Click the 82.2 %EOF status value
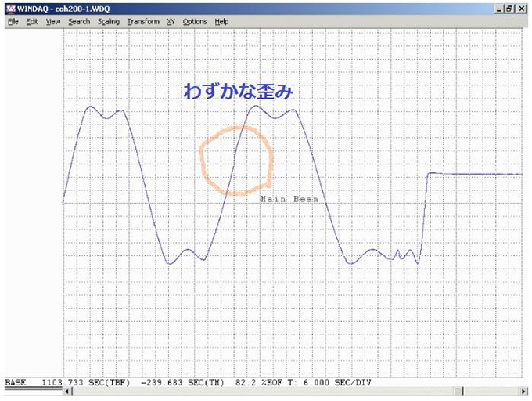The height and width of the screenshot is (401, 532). coord(258,382)
